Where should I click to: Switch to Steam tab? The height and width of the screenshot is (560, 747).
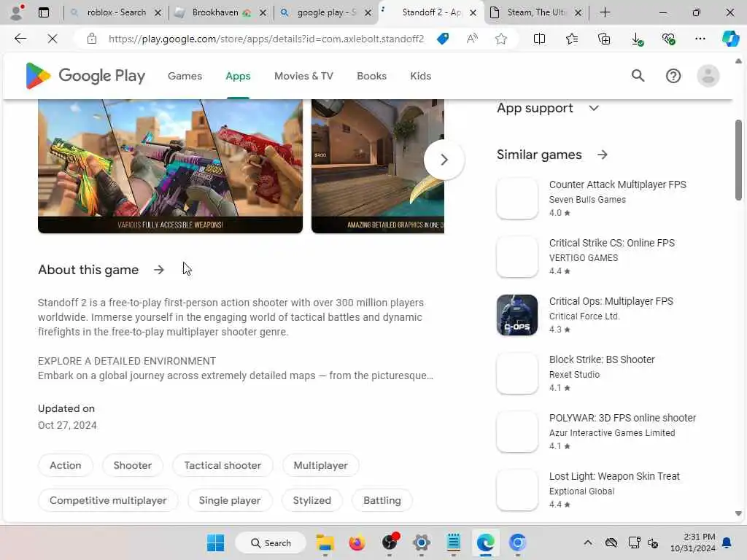[535, 12]
